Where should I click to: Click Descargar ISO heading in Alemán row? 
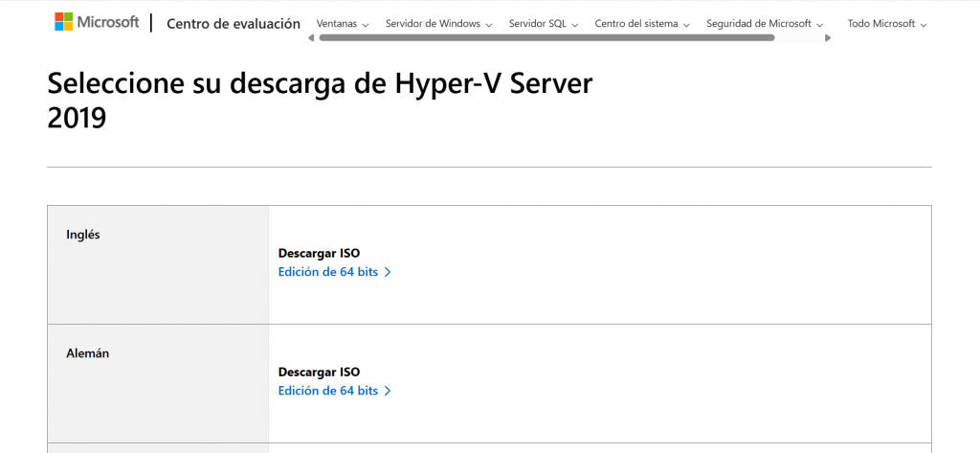(319, 373)
